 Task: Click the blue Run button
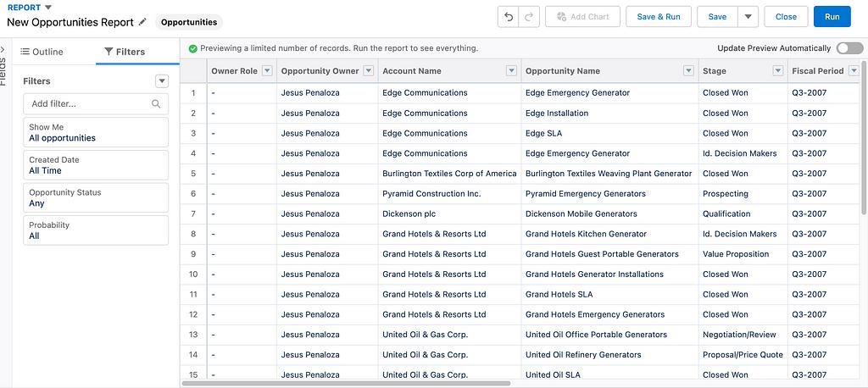pyautogui.click(x=832, y=17)
